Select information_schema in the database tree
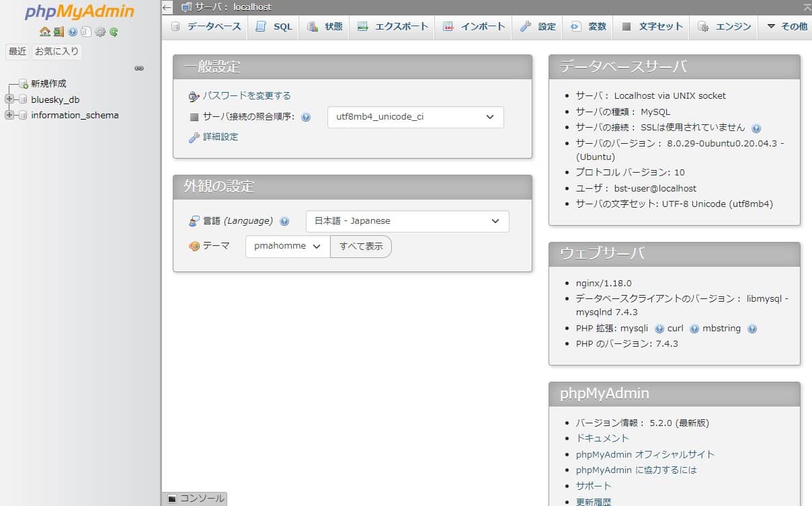812x506 pixels. (75, 116)
